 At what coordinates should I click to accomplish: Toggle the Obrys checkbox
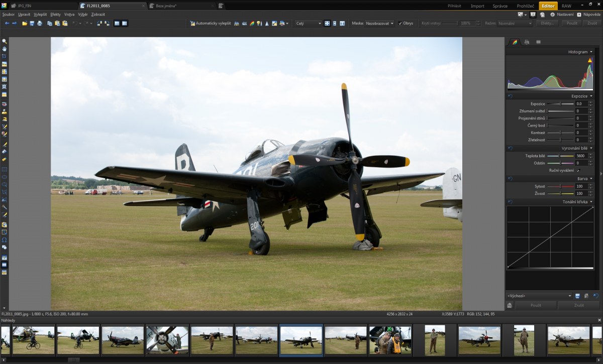tap(400, 24)
